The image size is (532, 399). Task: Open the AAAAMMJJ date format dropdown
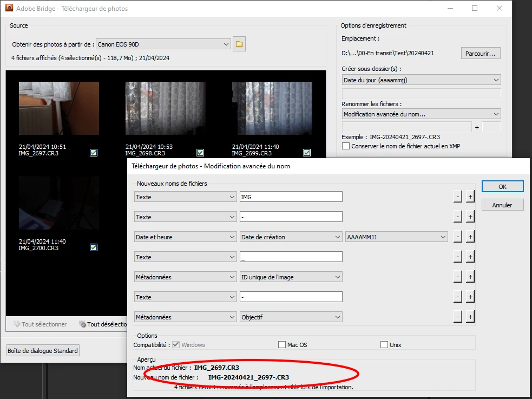pyautogui.click(x=397, y=237)
